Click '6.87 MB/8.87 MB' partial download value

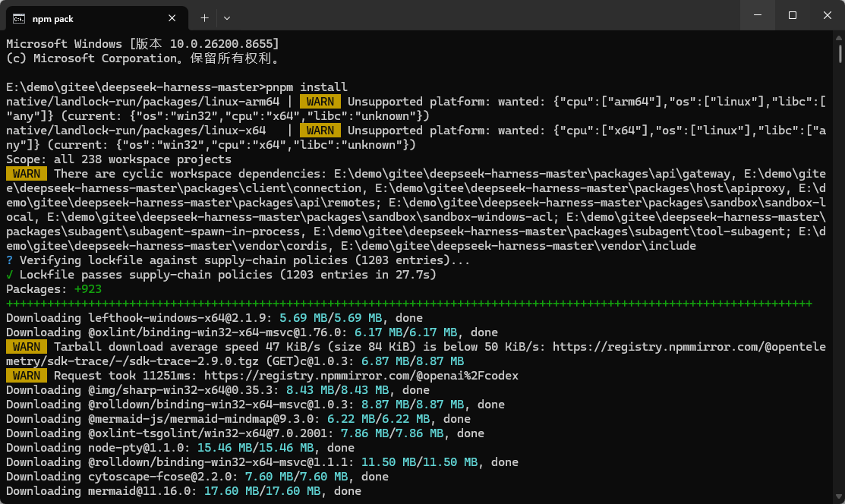click(x=413, y=361)
